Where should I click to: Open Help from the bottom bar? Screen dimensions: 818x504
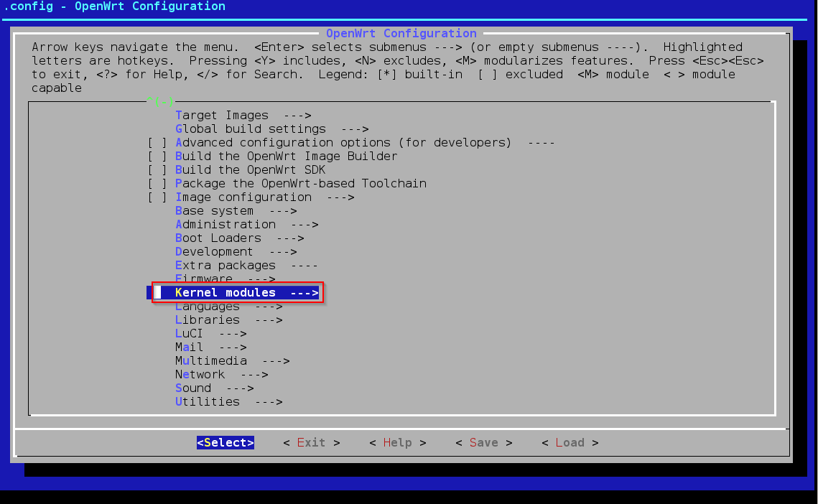coord(397,443)
